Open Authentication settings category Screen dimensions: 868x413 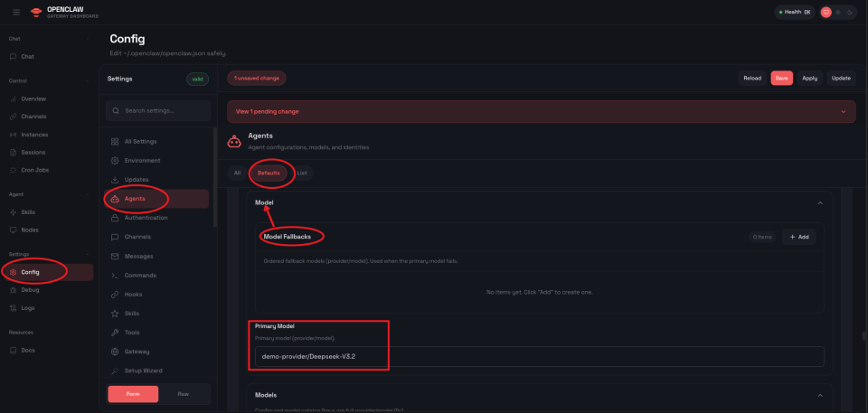pyautogui.click(x=146, y=218)
